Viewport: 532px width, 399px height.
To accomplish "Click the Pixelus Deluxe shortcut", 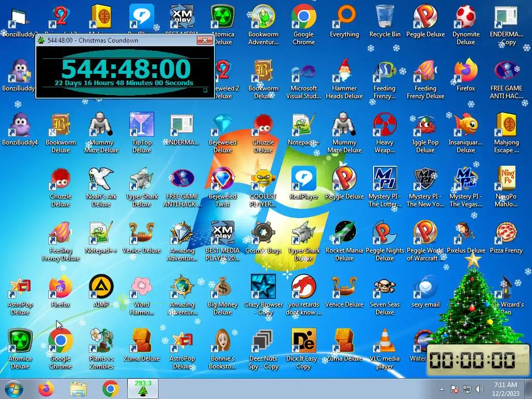I will (466, 237).
